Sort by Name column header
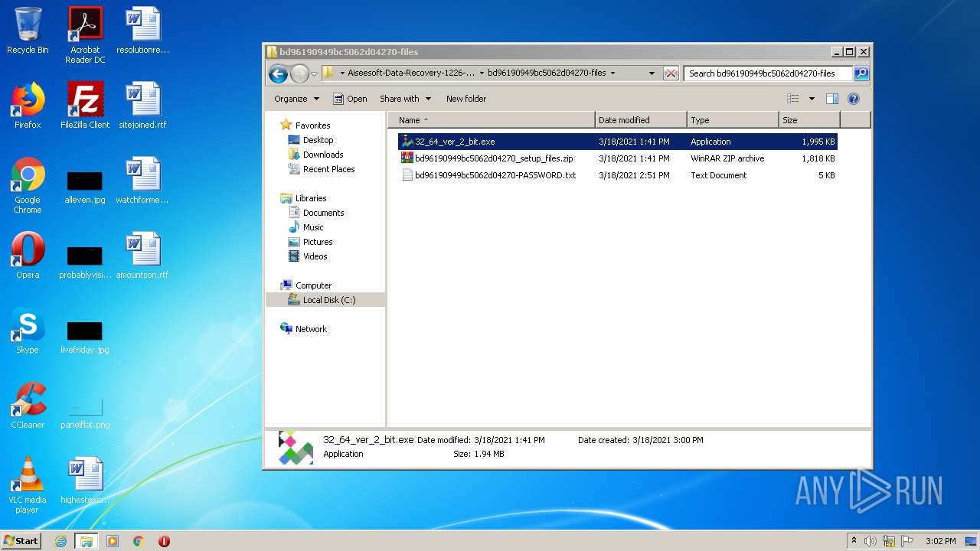 pos(492,120)
